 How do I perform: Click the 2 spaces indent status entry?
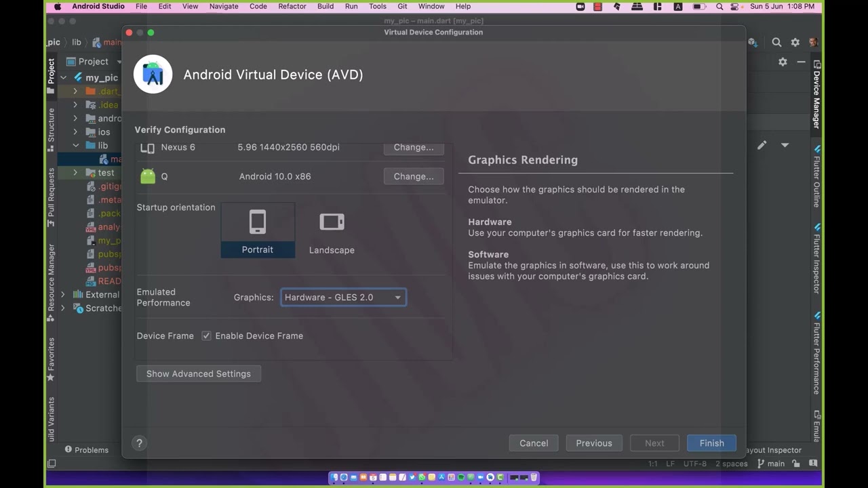click(x=731, y=464)
